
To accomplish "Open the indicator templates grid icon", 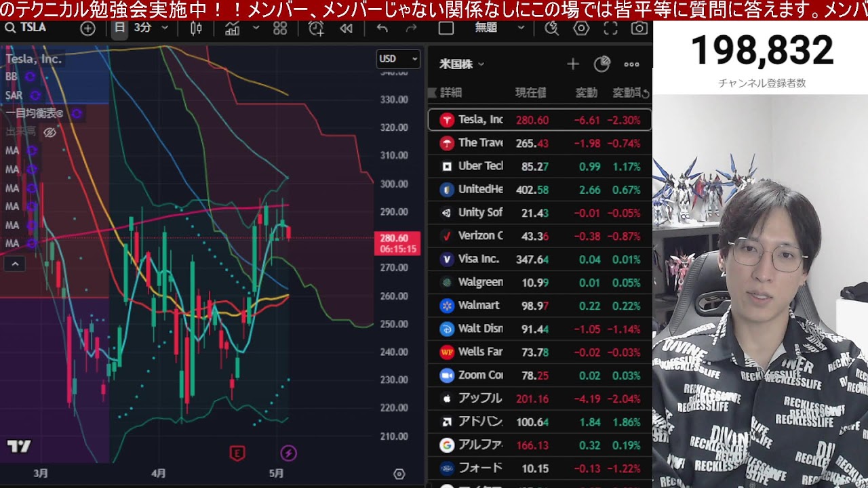I will (280, 28).
